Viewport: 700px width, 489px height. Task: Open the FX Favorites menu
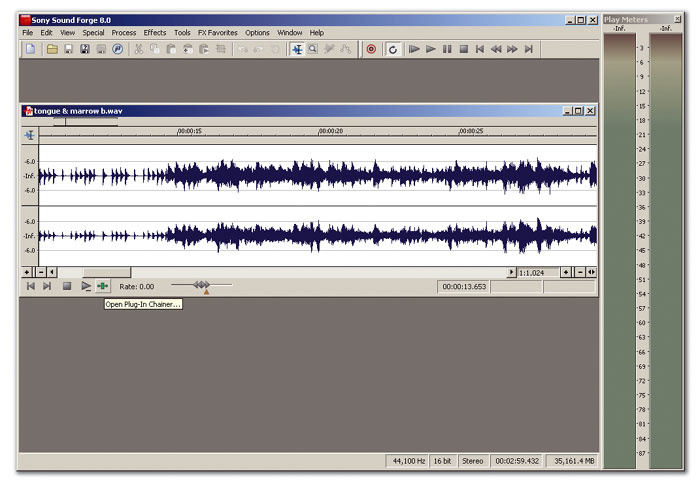(217, 33)
